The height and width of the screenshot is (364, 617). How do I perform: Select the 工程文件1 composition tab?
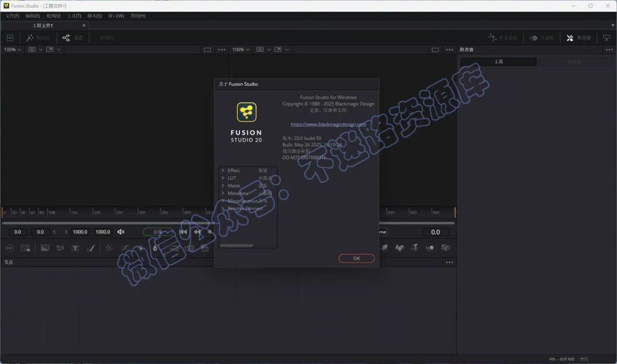click(43, 26)
